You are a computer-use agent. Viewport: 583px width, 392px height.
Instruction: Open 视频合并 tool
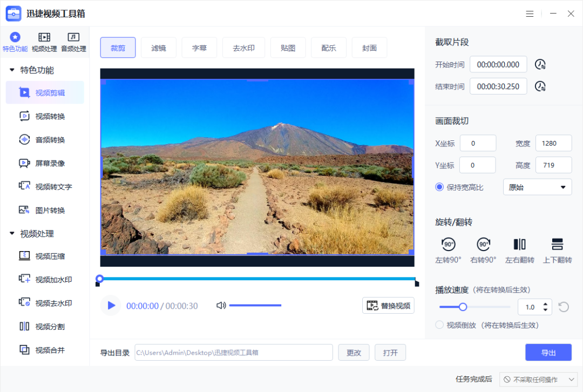coord(45,350)
